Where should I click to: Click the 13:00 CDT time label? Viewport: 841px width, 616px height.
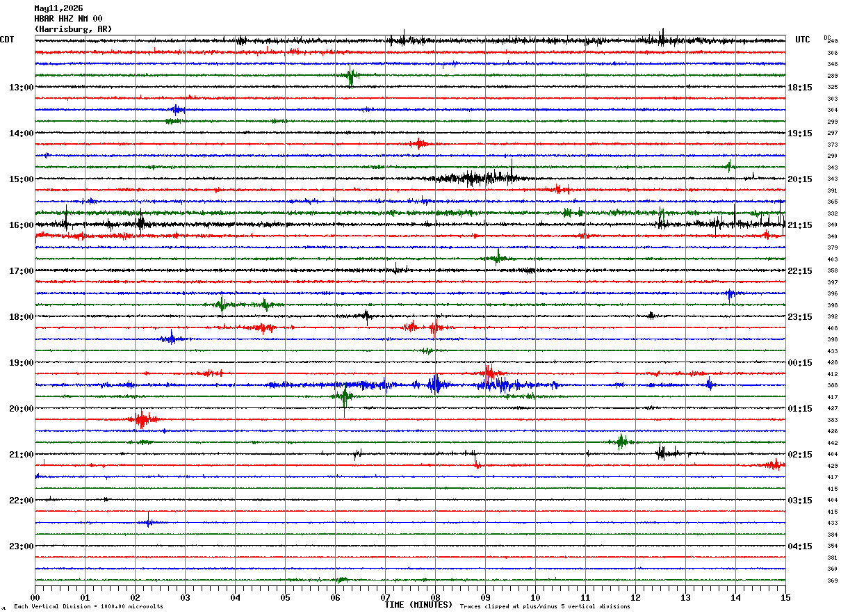coord(21,88)
